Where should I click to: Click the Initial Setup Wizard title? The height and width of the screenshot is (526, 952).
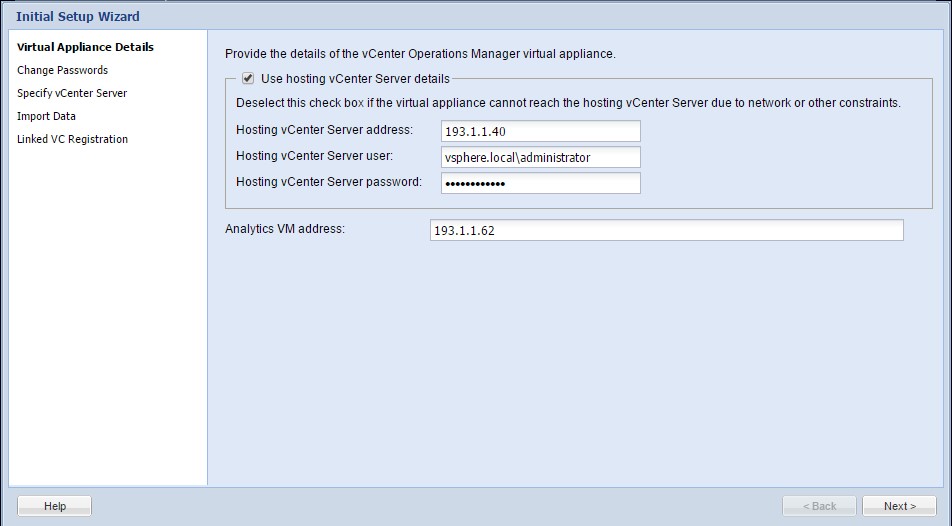click(x=78, y=16)
